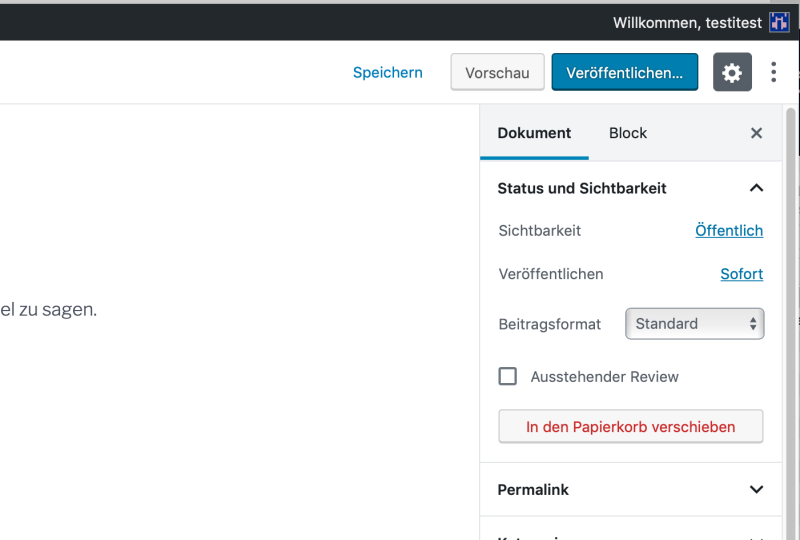800x540 pixels.
Task: Enable the Ausstehender Review checkbox
Action: click(508, 377)
